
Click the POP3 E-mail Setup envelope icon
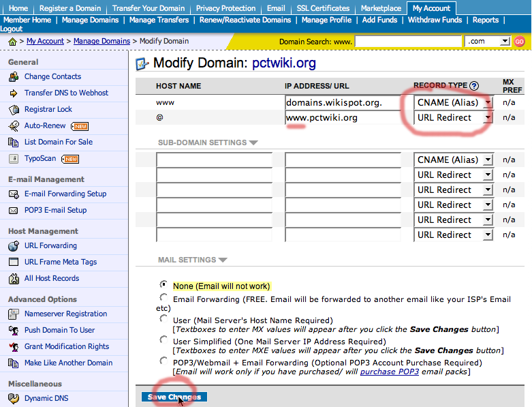[14, 211]
